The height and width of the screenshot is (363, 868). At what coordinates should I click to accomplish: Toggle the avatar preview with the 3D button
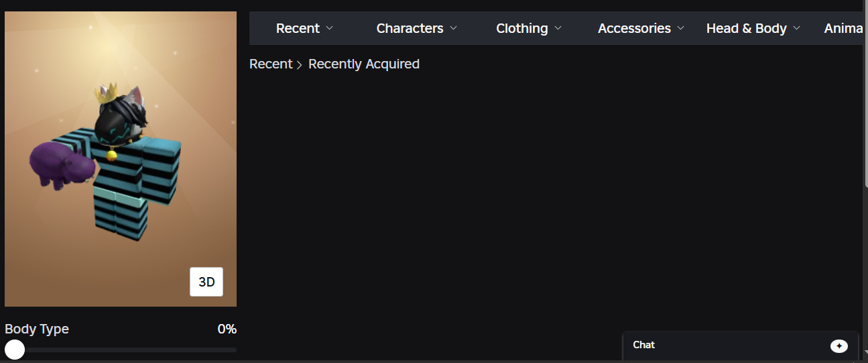(206, 282)
